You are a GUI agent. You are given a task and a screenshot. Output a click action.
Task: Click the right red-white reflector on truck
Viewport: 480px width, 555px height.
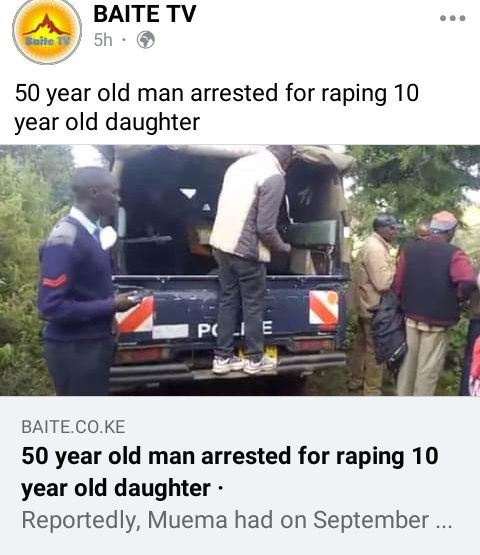[324, 307]
